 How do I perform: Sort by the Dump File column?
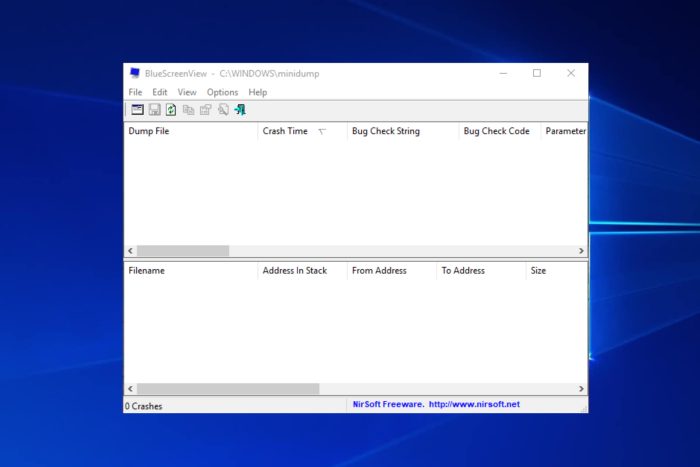coord(191,131)
